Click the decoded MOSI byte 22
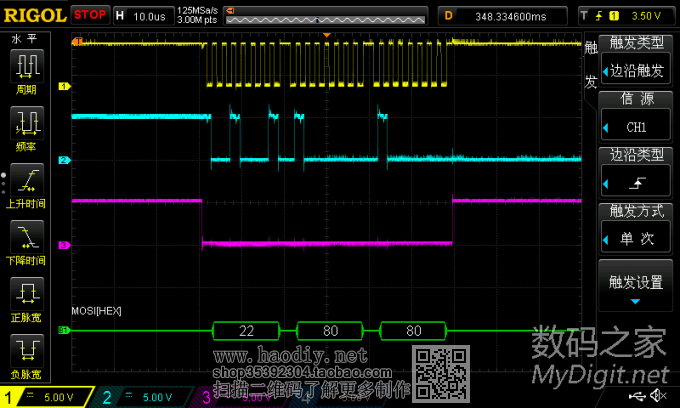This screenshot has height=408, width=680. tap(244, 330)
